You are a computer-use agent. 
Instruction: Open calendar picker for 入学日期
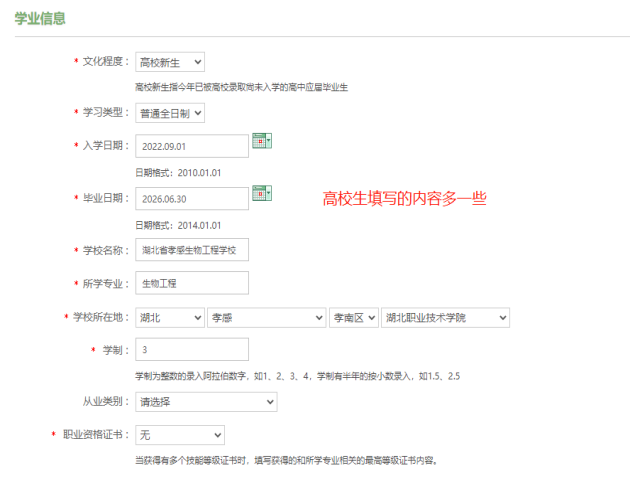pos(262,142)
